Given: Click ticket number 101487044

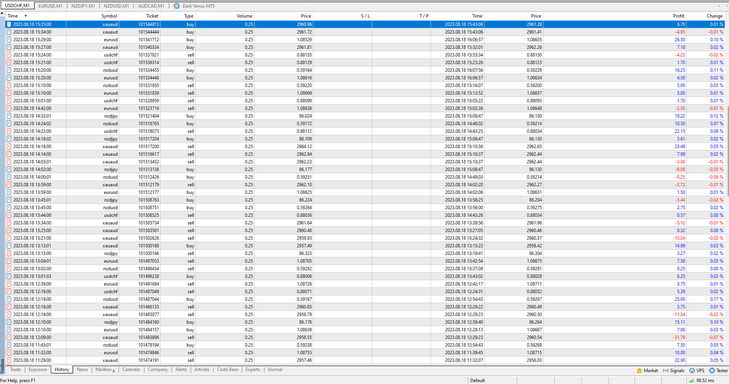Looking at the screenshot, I should tap(149, 299).
